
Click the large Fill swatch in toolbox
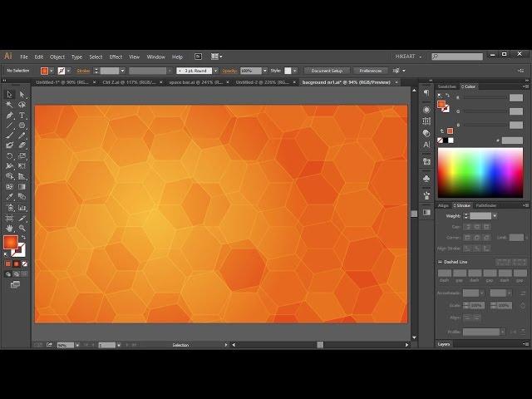click(x=11, y=242)
